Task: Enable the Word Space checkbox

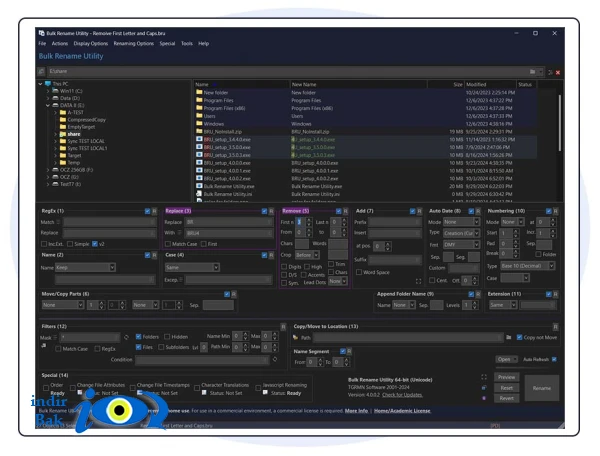Action: pyautogui.click(x=359, y=272)
